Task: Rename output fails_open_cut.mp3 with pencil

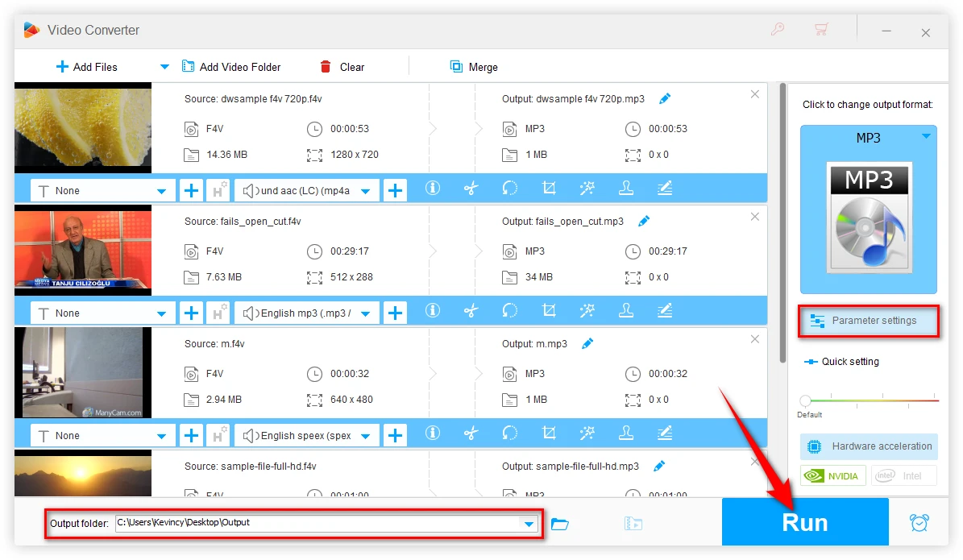Action: pyautogui.click(x=644, y=221)
